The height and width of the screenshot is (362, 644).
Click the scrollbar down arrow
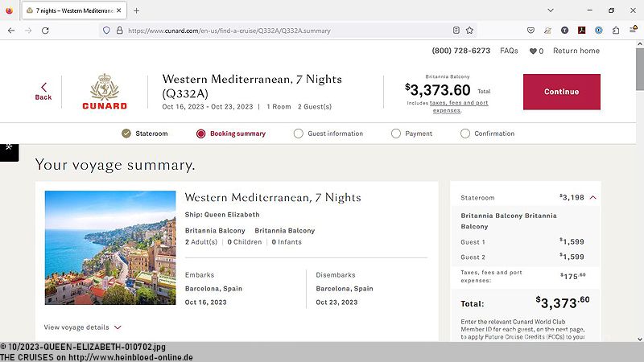640,339
